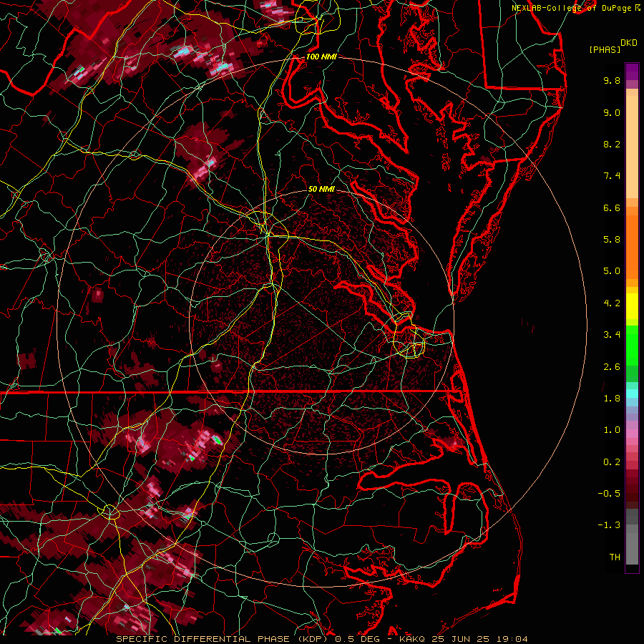Click the 6.6 legend value label
Screen dimensions: 644x644
pyautogui.click(x=612, y=208)
